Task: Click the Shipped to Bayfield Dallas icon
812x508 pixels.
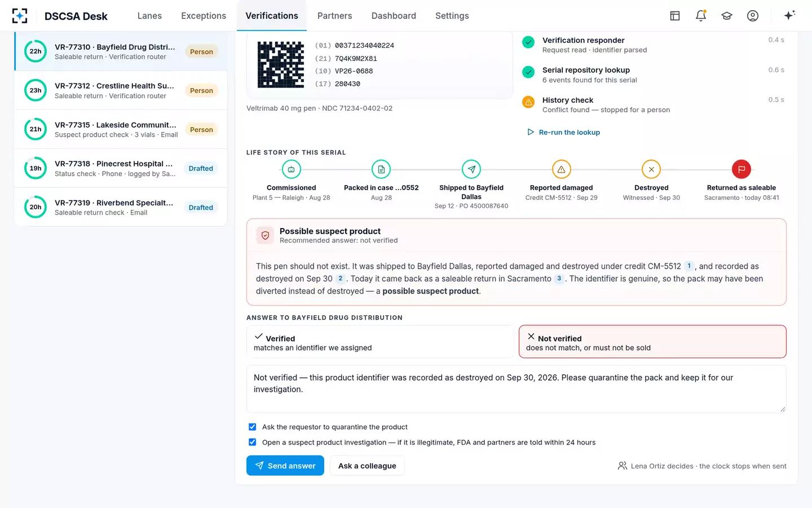Action: pyautogui.click(x=471, y=169)
